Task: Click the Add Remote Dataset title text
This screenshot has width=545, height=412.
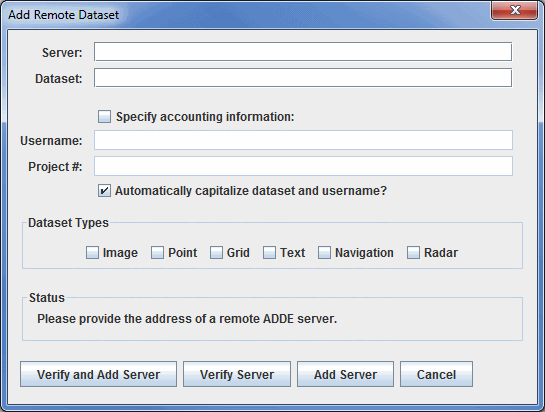Action: (63, 15)
